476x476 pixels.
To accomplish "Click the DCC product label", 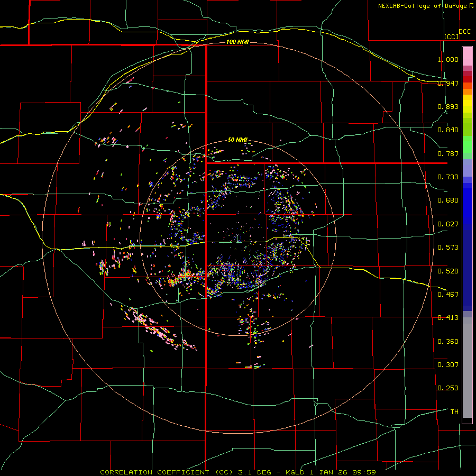I will (465, 32).
